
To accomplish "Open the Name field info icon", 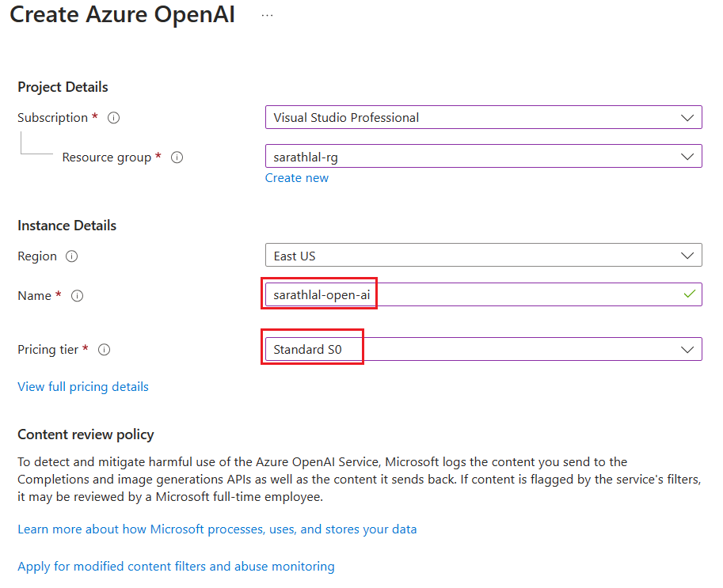I will pos(77,295).
